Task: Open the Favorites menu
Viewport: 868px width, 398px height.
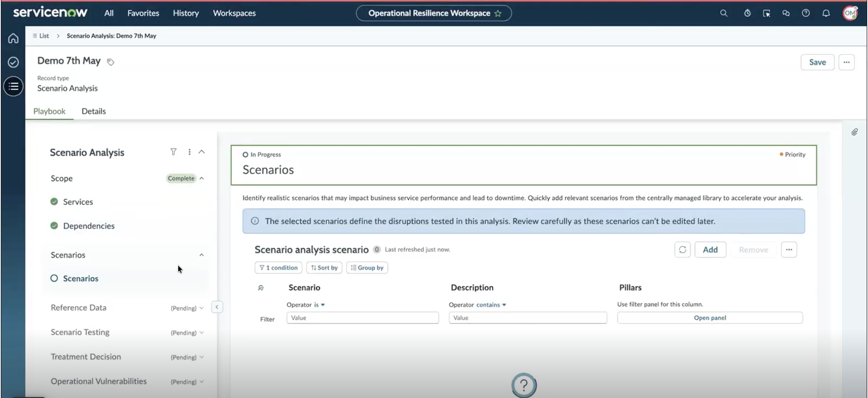Action: click(x=143, y=13)
